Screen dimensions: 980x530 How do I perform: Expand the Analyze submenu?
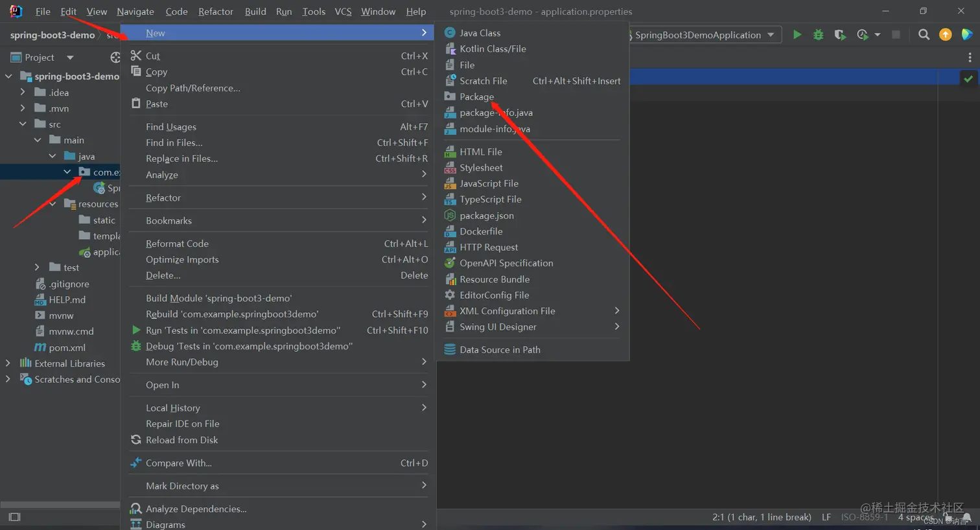click(279, 174)
